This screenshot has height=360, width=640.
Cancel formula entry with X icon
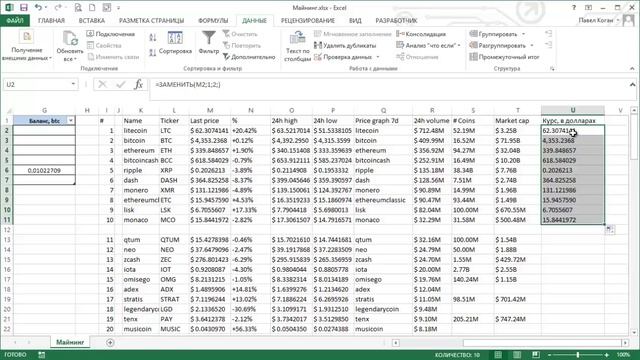point(102,84)
